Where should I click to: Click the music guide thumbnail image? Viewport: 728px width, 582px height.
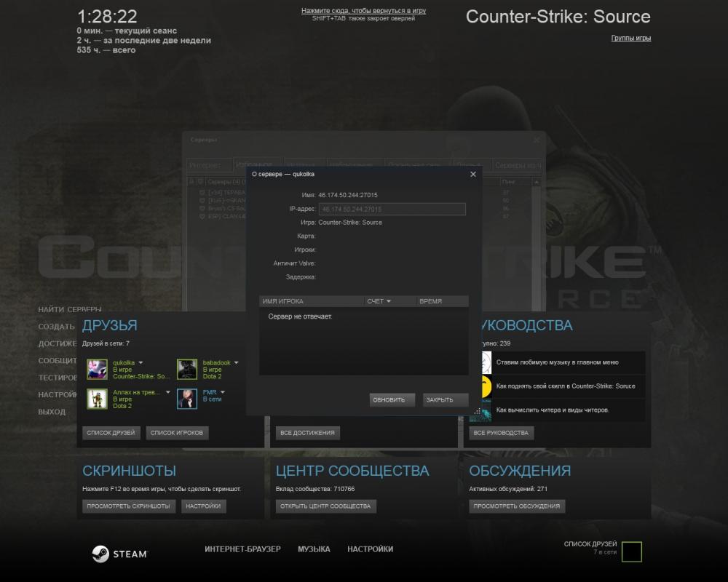click(486, 362)
